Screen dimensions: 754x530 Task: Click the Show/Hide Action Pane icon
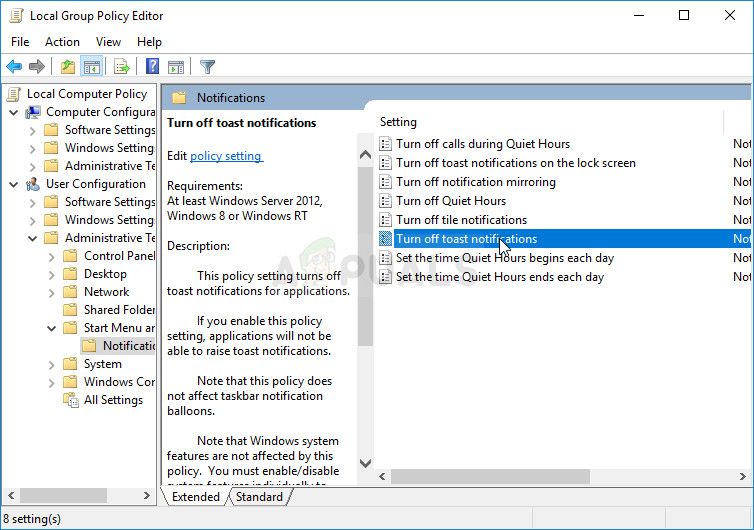[x=176, y=67]
